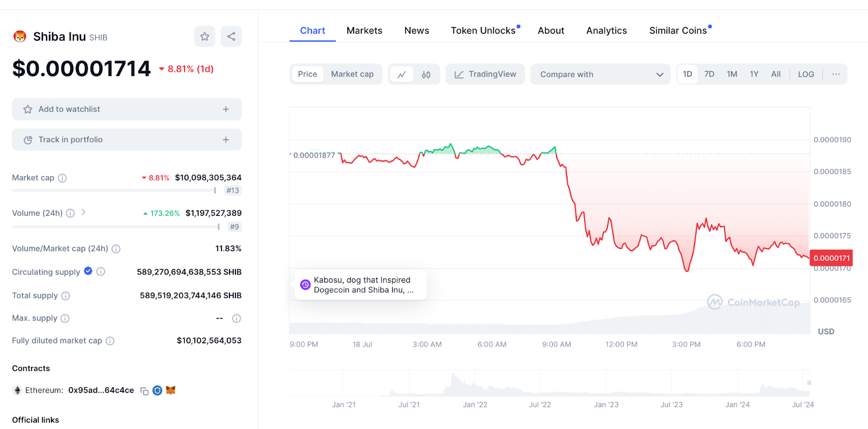Open the three-dots more chart options

tap(836, 74)
